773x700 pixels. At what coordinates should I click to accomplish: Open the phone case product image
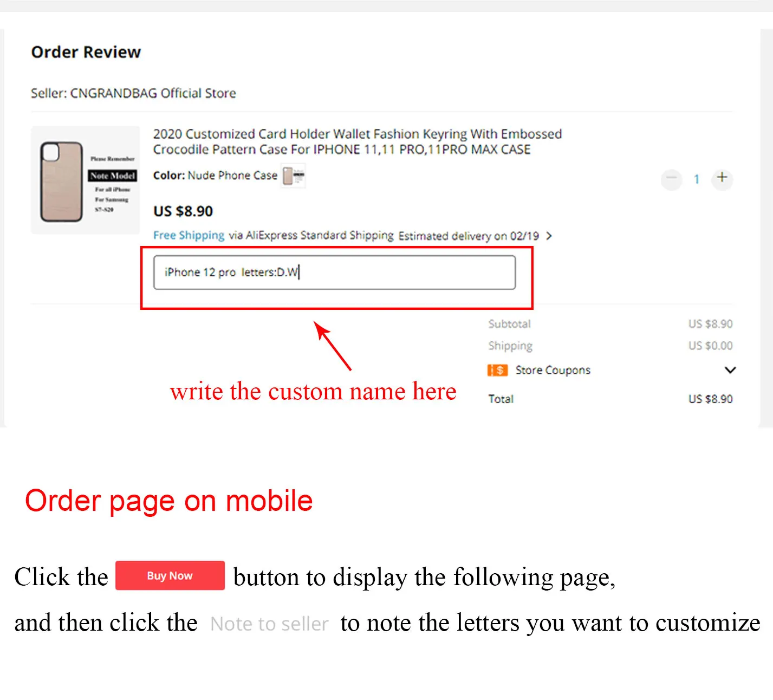[x=86, y=180]
